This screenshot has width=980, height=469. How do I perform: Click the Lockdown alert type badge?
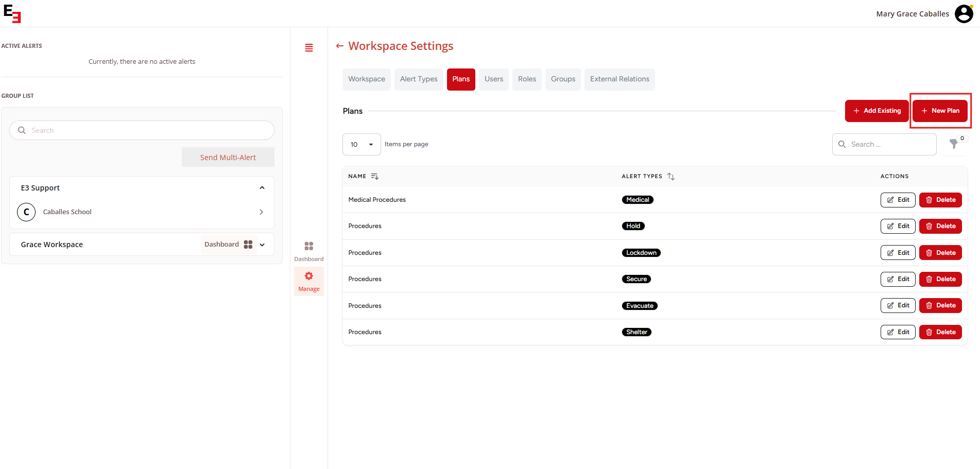(x=641, y=253)
